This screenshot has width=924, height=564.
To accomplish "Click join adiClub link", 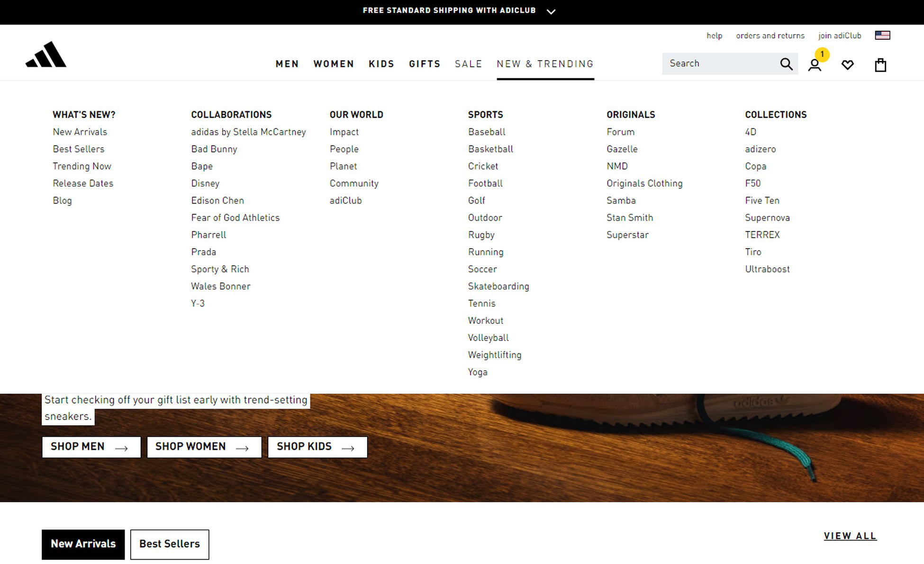I will point(840,36).
